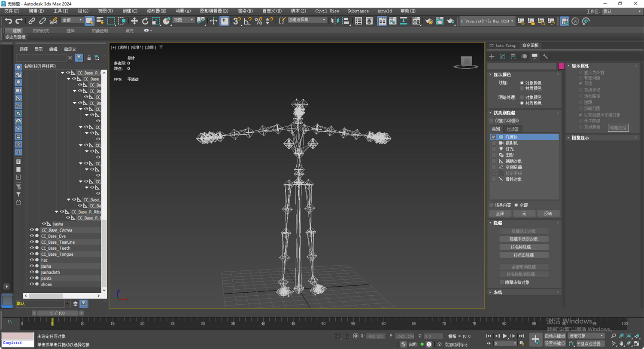Open the Hierarchy panel icon
The height and width of the screenshot is (349, 644).
tap(513, 56)
